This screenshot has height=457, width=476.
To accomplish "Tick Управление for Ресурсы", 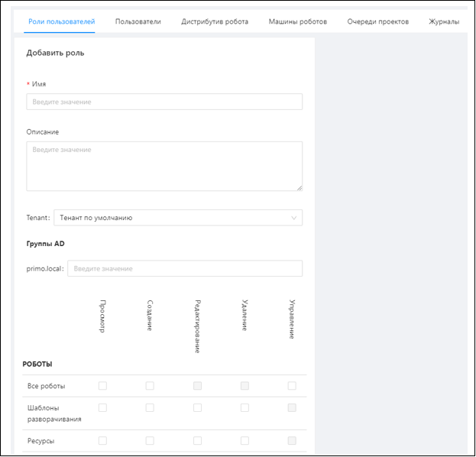I will pyautogui.click(x=292, y=441).
